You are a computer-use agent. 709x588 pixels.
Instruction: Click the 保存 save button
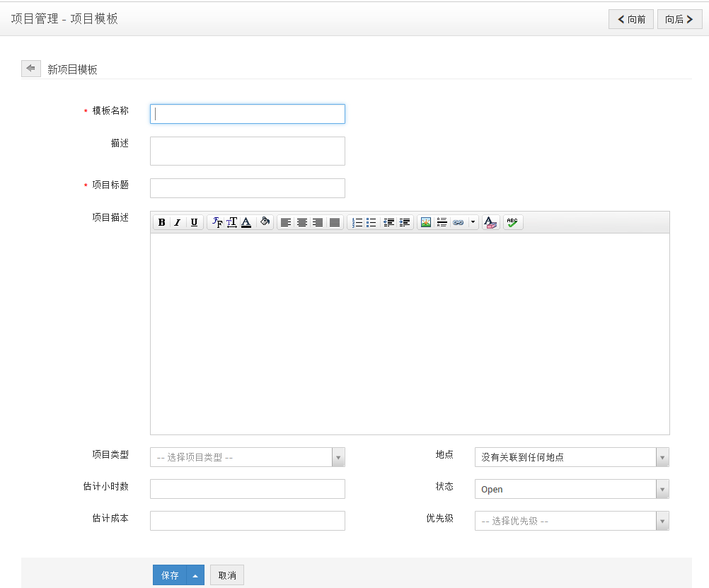coord(170,575)
